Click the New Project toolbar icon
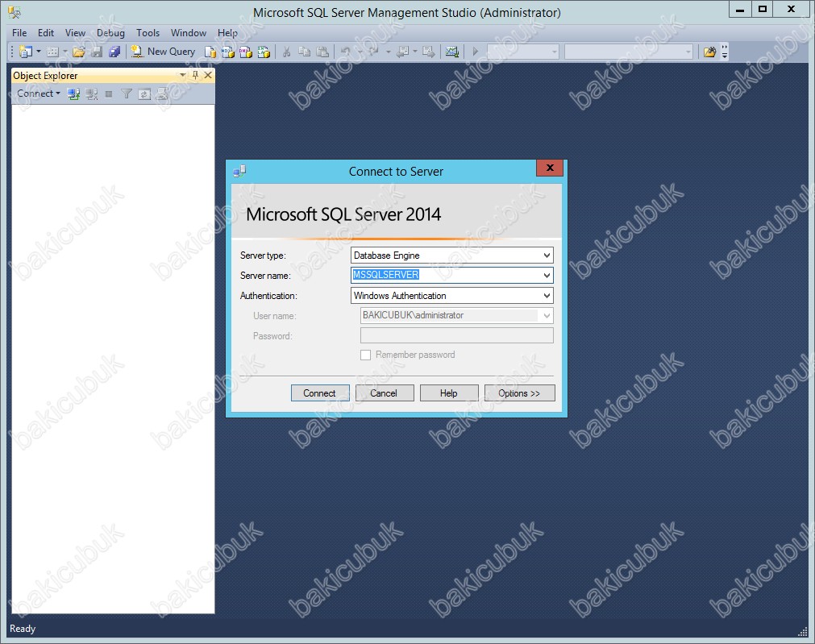815x644 pixels. pos(26,52)
